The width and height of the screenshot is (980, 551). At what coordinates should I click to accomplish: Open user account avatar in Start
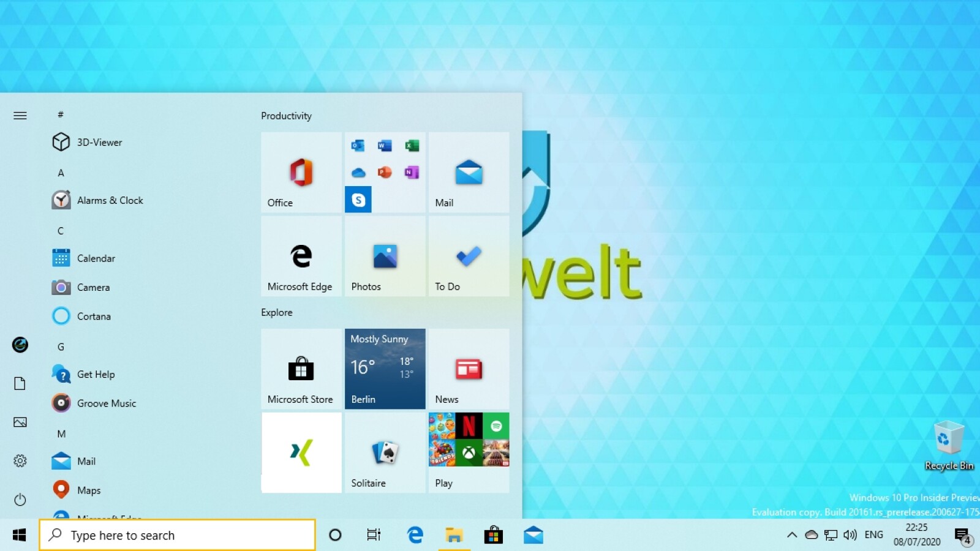[x=20, y=345]
